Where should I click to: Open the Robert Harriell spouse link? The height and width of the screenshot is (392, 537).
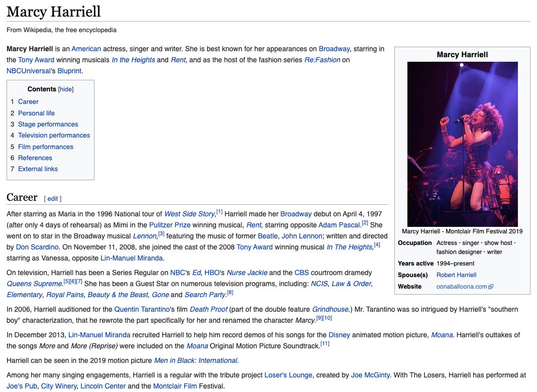tap(456, 275)
